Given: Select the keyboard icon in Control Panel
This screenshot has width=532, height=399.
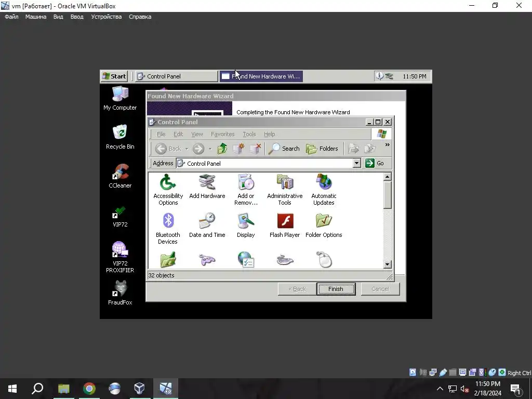Looking at the screenshot, I should [285, 260].
